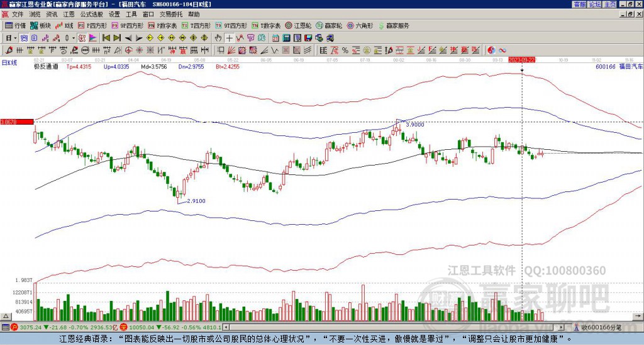Viewport: 644px width, 345px height.
Task: Click the K线 toolbar button
Action: pyautogui.click(x=64, y=25)
